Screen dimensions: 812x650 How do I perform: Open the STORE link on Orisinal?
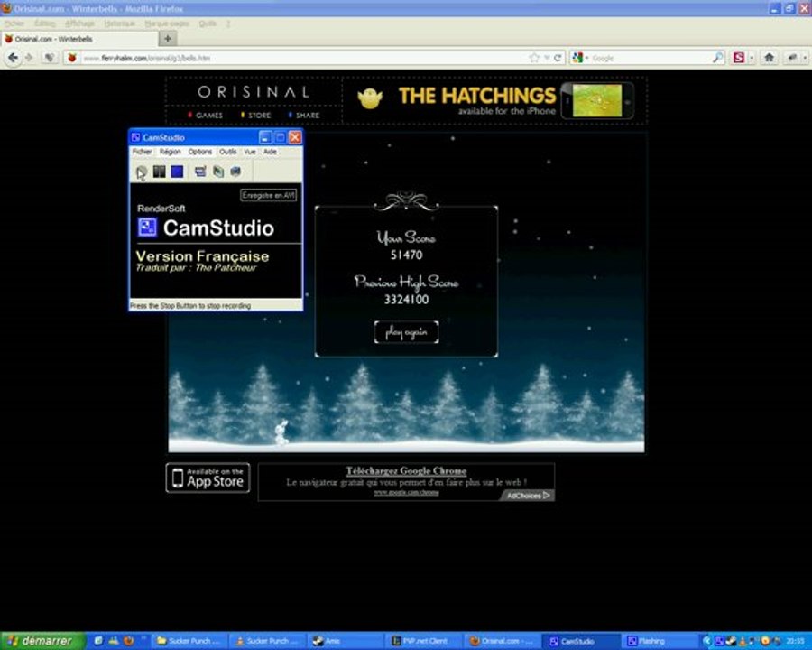point(256,115)
